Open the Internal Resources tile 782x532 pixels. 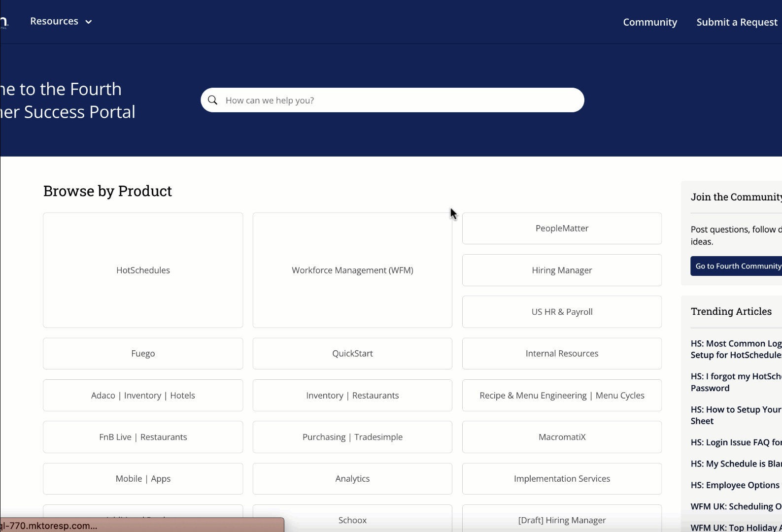[x=562, y=353]
